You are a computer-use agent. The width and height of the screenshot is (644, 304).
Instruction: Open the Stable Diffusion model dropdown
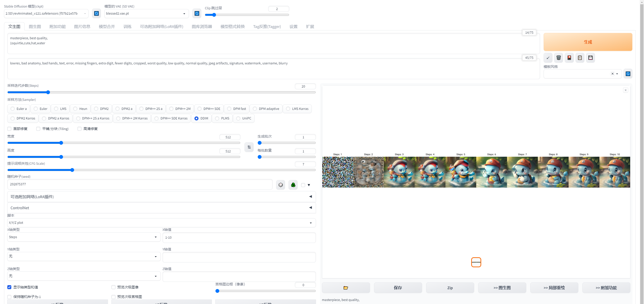46,14
